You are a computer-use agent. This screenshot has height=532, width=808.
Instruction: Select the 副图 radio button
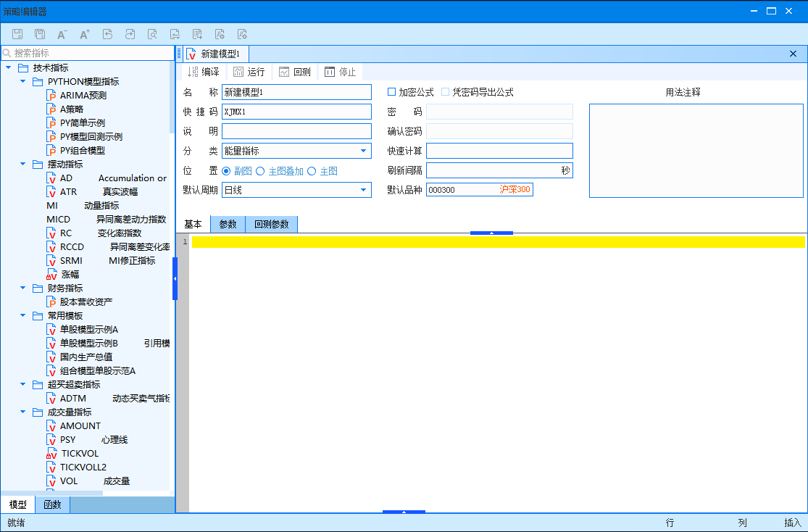226,171
